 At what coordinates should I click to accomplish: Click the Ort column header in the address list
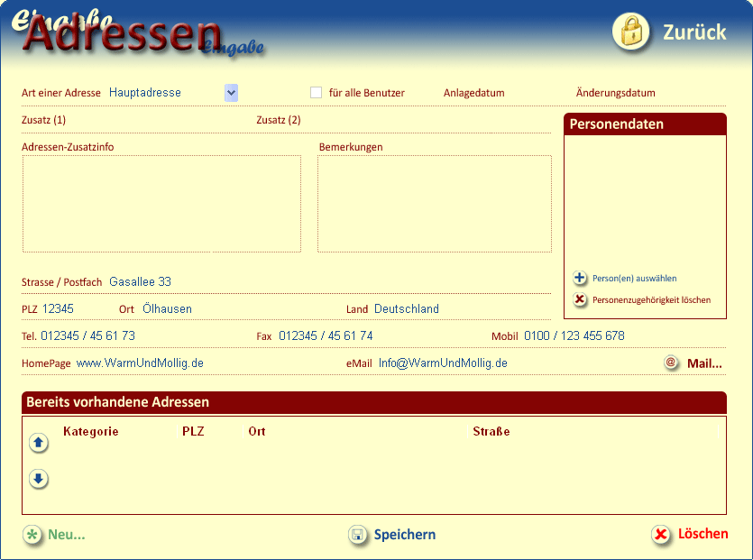(257, 431)
